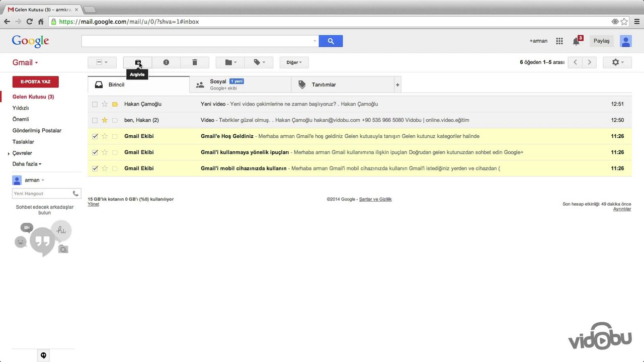The height and width of the screenshot is (362, 644).
Task: Open the Diğer more actions dropdown
Action: tap(294, 62)
